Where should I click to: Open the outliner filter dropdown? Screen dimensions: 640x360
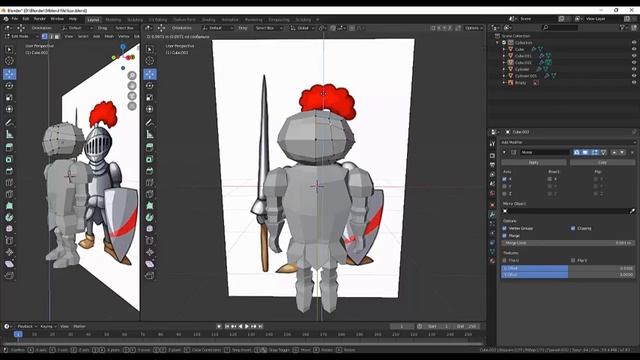pos(623,28)
